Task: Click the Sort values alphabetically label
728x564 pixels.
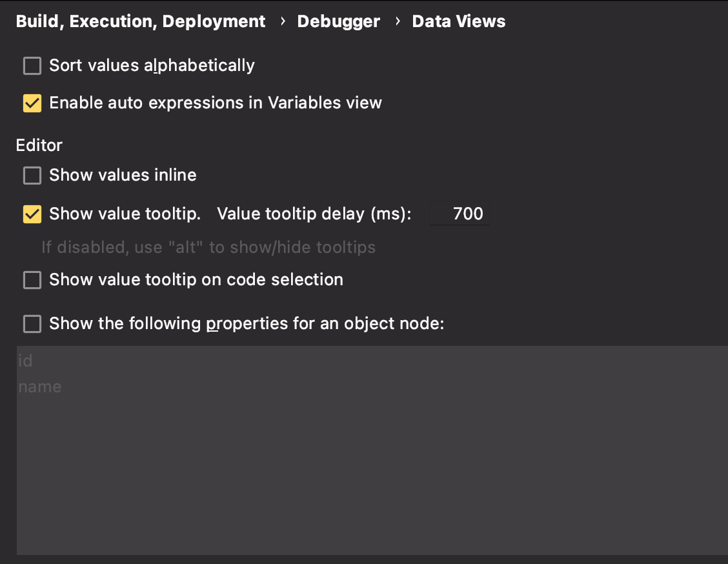Action: pyautogui.click(x=152, y=65)
